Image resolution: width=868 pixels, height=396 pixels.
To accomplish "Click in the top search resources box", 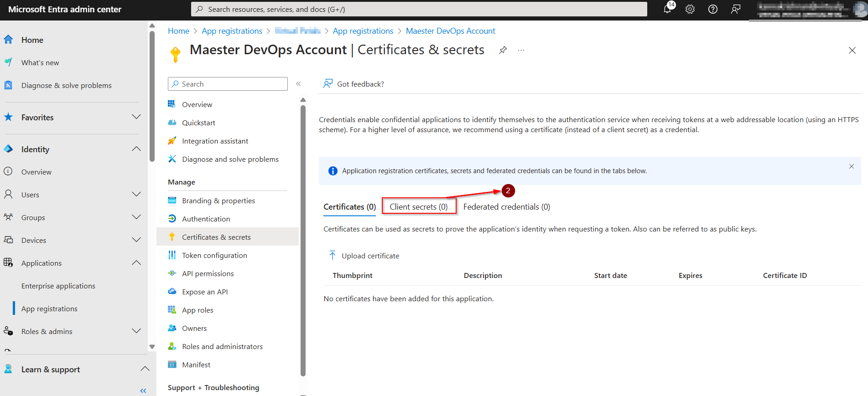I will coord(419,9).
